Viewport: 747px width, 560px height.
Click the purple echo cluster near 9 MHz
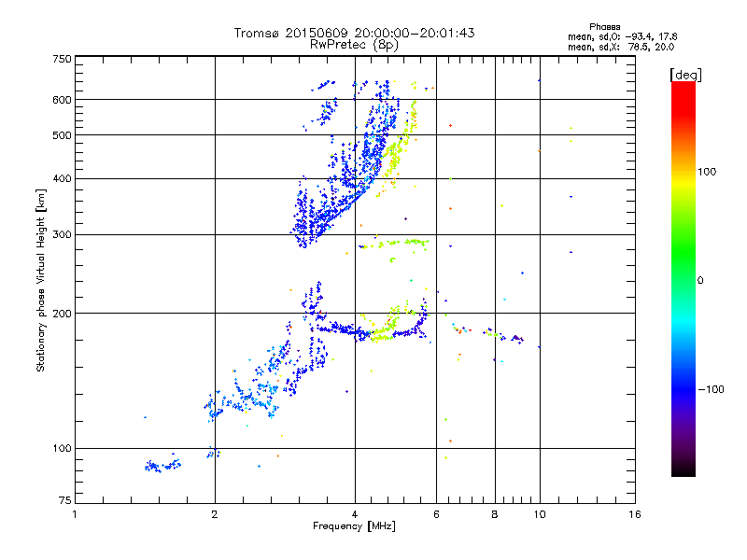(x=517, y=339)
